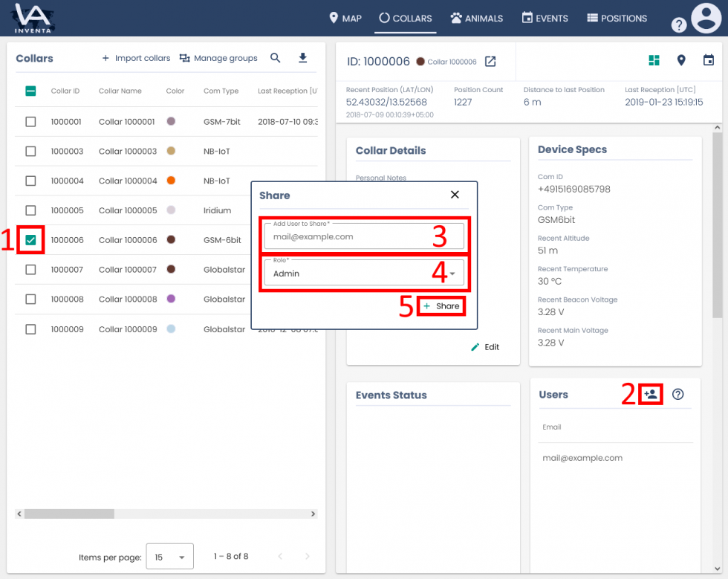Open the Items per page dropdown
Viewport: 728px width, 579px height.
(169, 556)
